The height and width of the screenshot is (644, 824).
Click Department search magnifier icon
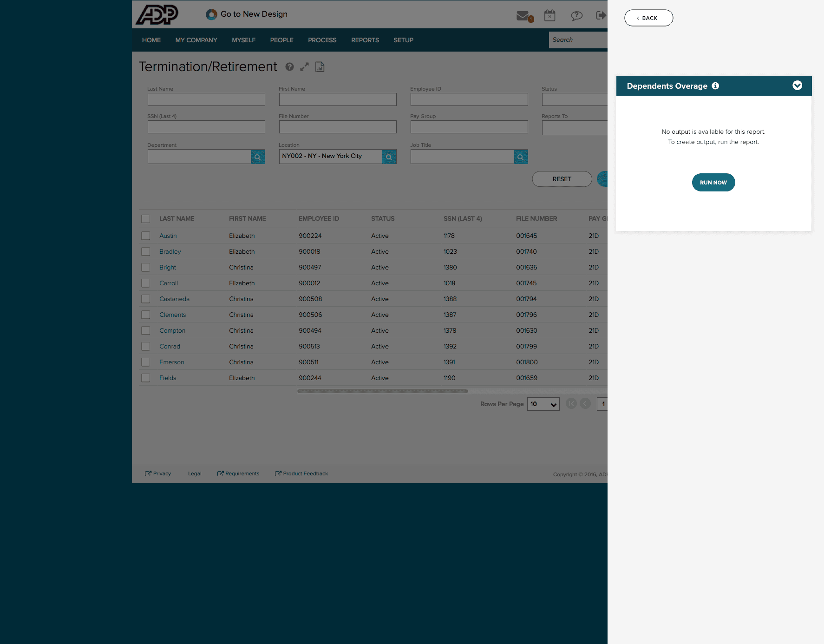(258, 157)
